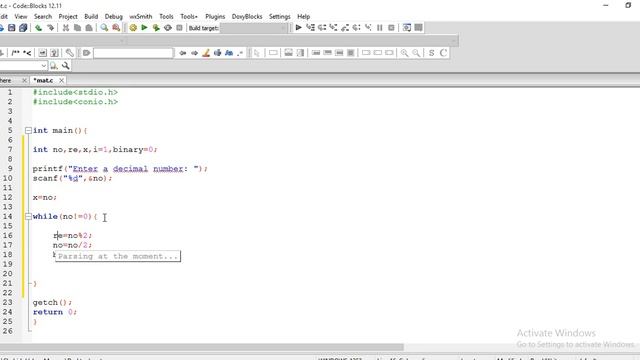
Task: Click the horizontal scrollbar at editor bottom
Action: pos(202,347)
